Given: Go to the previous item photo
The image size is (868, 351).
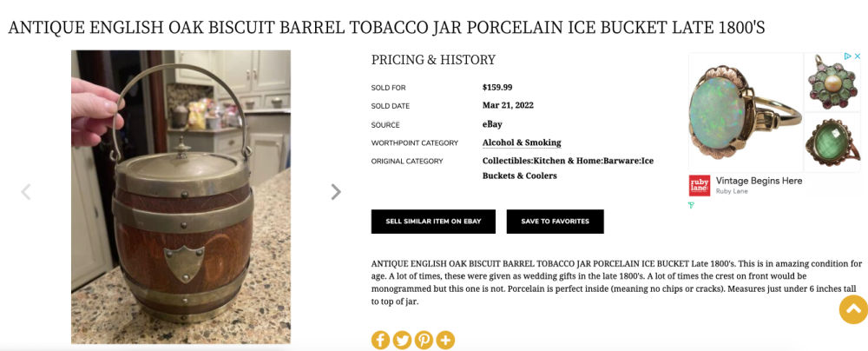Looking at the screenshot, I should pyautogui.click(x=26, y=192).
